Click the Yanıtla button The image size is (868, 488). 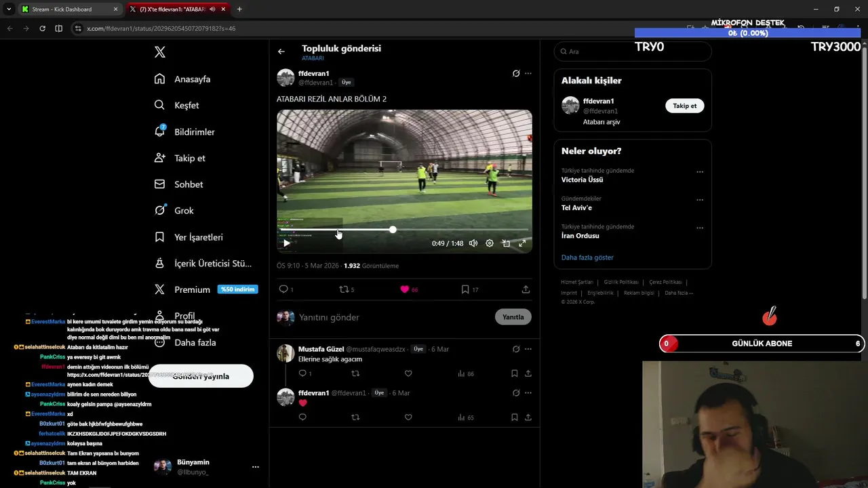[513, 317]
